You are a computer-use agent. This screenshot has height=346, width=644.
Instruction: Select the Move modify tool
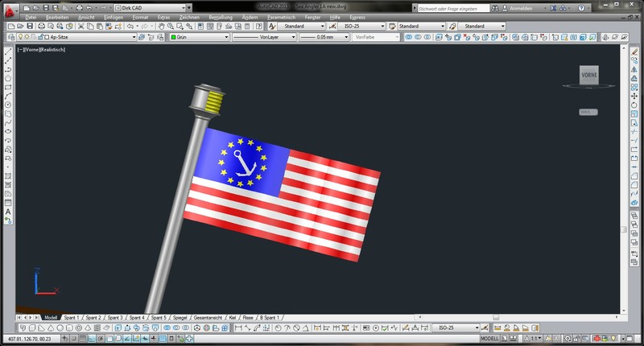634,96
